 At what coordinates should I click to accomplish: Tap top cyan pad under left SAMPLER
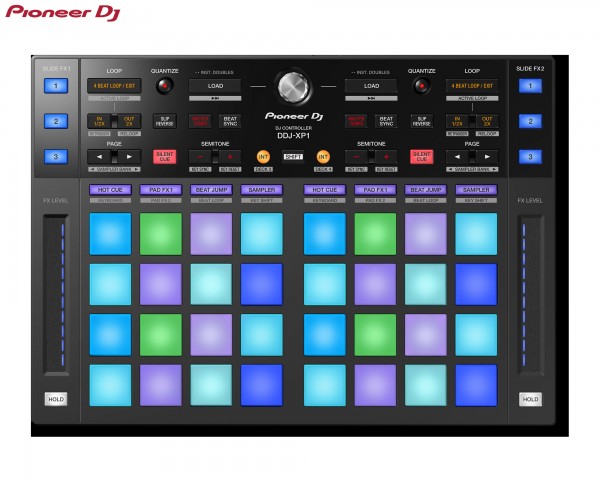[x=262, y=234]
